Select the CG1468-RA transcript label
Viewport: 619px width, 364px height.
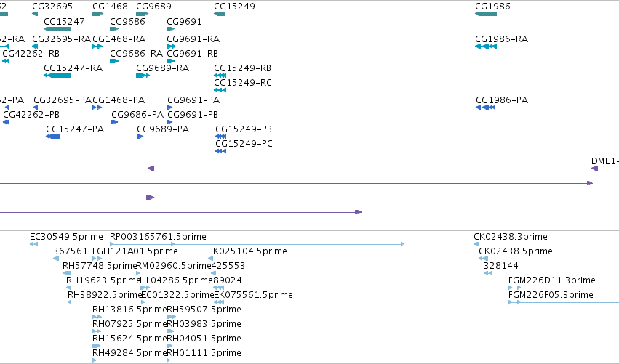point(119,39)
